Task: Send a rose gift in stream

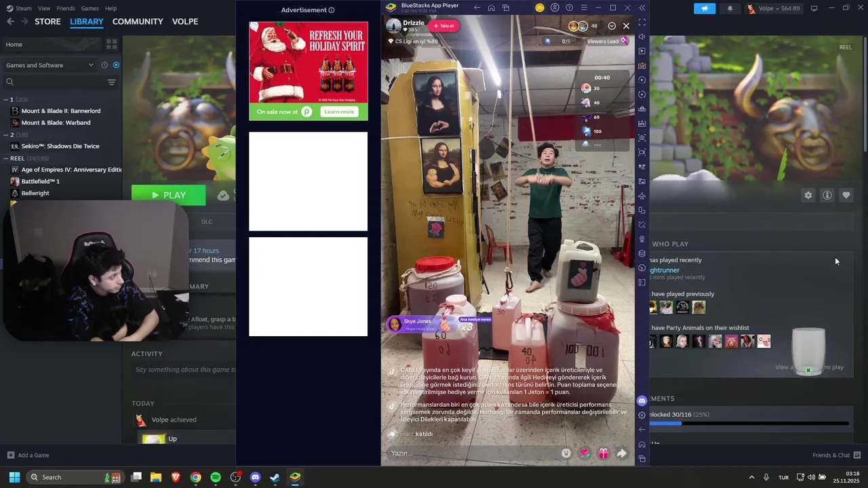Action: pos(585,453)
